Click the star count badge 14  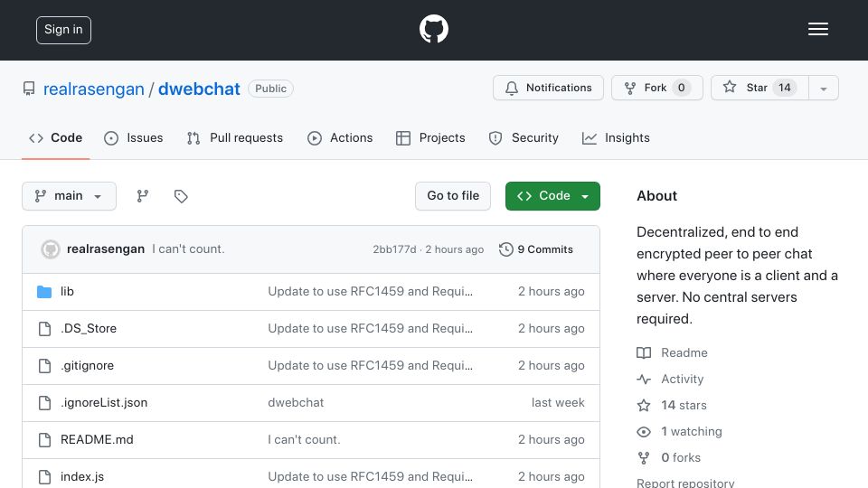785,88
